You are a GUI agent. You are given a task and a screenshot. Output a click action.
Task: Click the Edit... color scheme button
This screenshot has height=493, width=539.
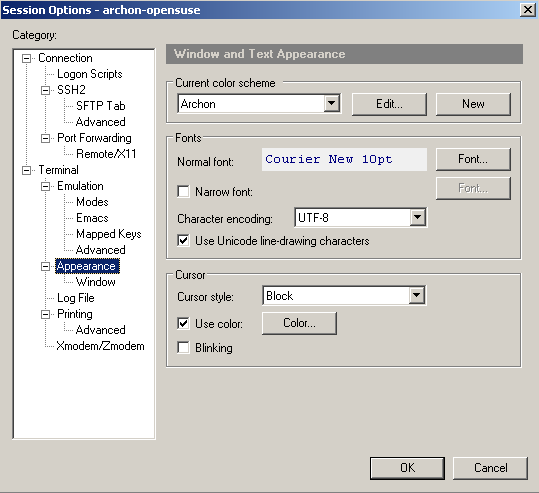click(x=389, y=104)
